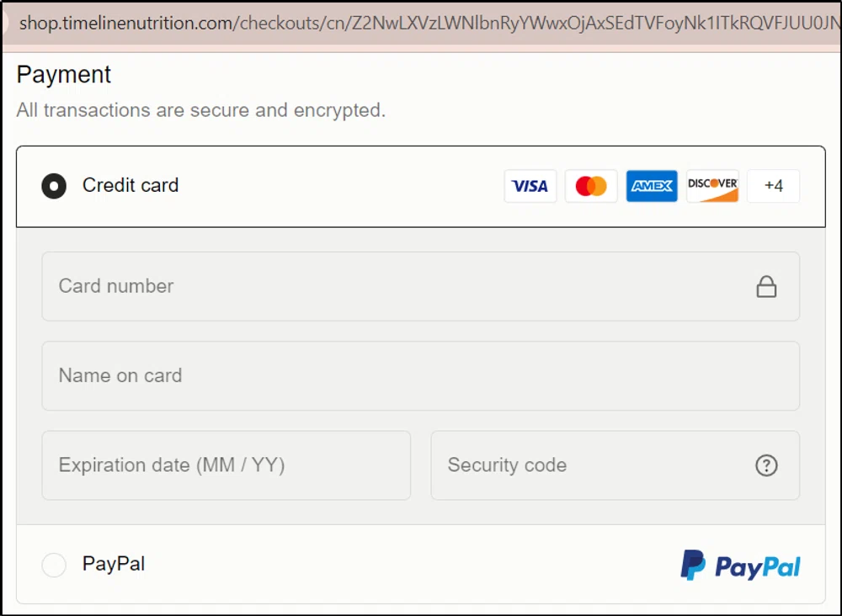Click the Discover card logo
Viewport: 842px width, 616px height.
(711, 186)
